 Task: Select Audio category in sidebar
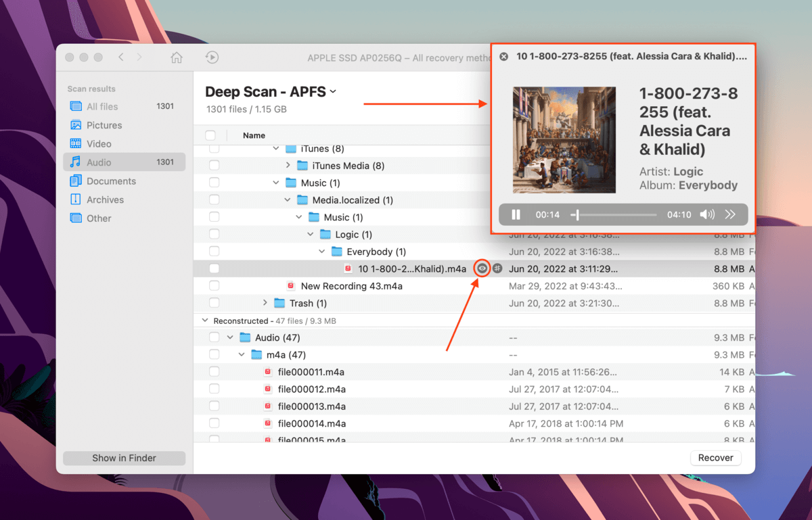click(125, 162)
